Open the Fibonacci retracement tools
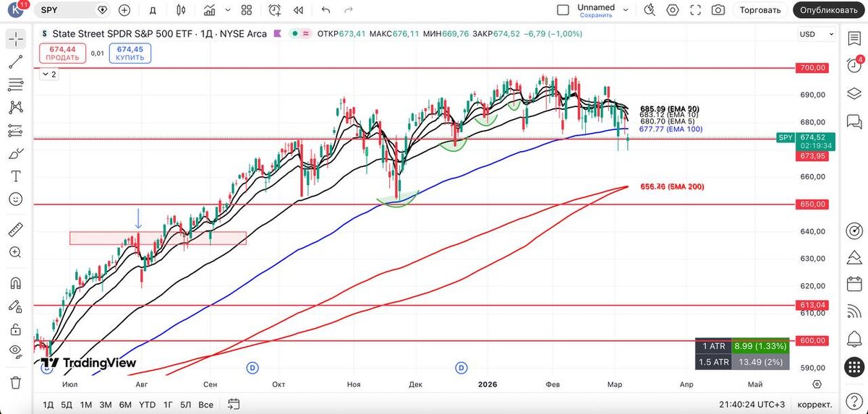This screenshot has width=868, height=414. tap(16, 85)
